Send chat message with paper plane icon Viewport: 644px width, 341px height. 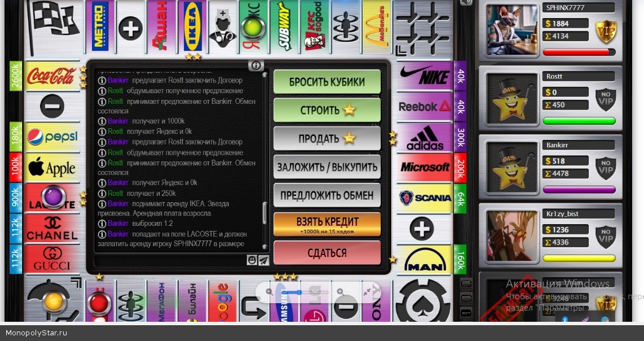263,260
